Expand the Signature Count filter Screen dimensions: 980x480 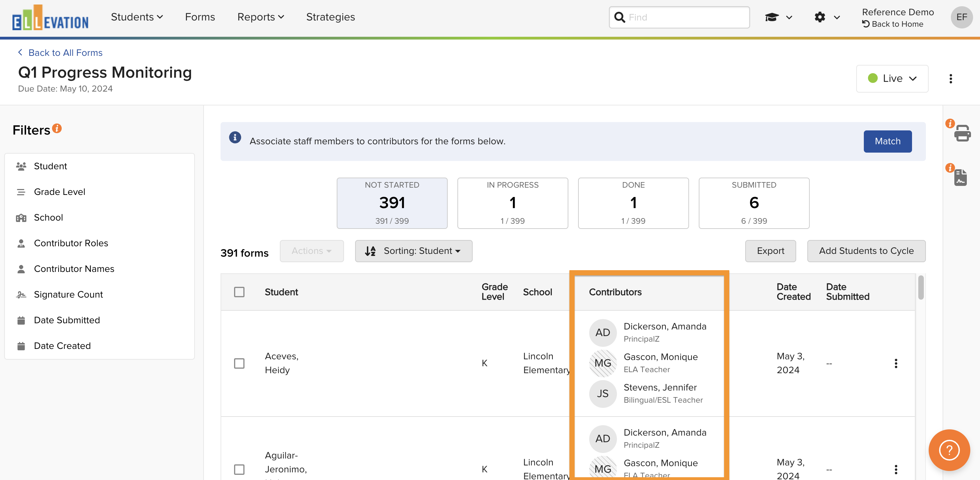(99, 295)
